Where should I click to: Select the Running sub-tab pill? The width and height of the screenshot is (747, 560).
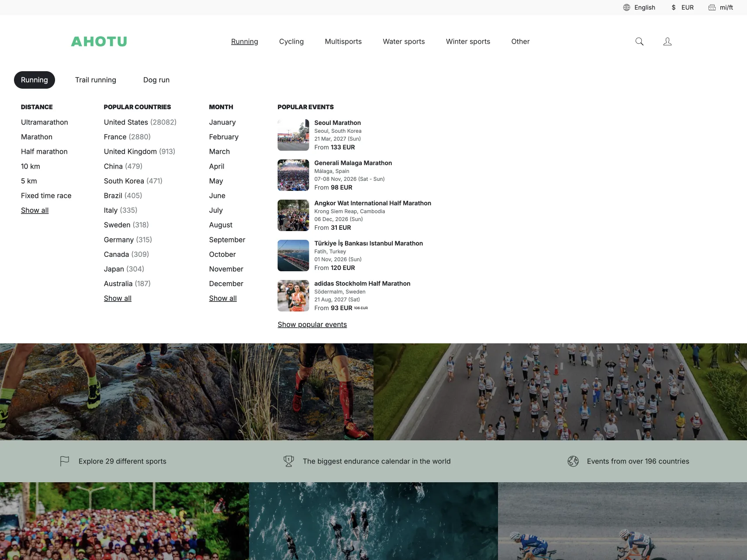pyautogui.click(x=35, y=80)
